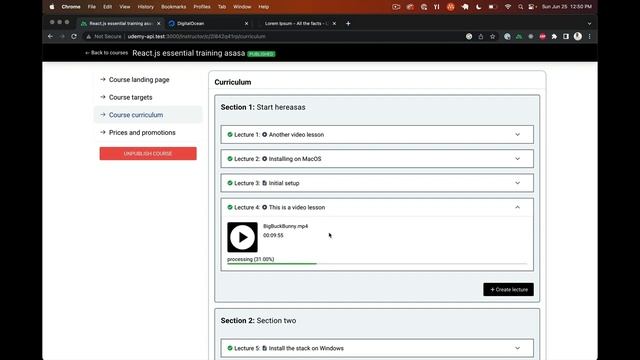
Task: Click the Section 1 Start hereasas heading
Action: (x=263, y=107)
